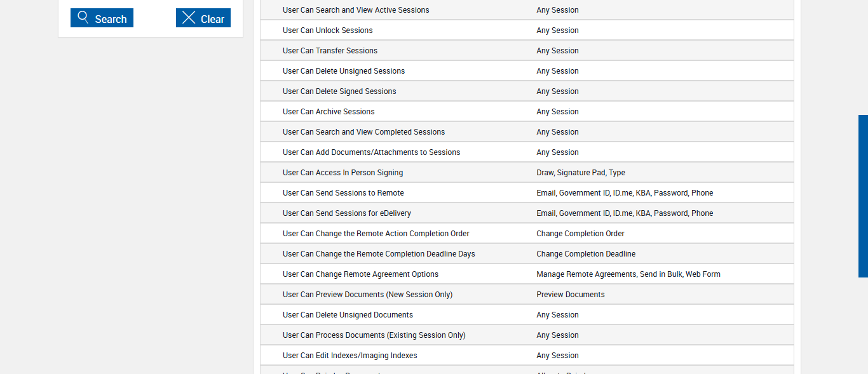
Task: Select the "User Can Transfer Sessions" row
Action: [x=330, y=51]
